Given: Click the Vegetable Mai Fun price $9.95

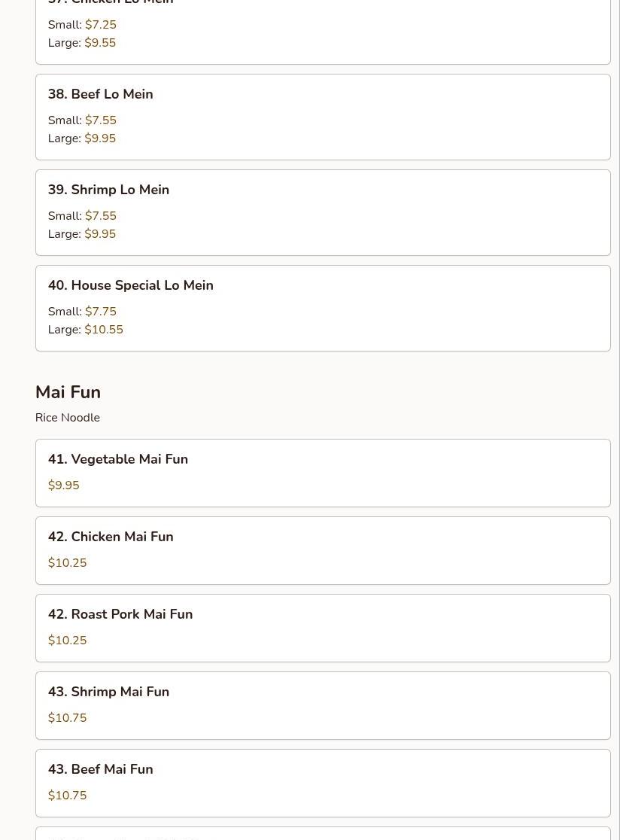Looking at the screenshot, I should (63, 485).
